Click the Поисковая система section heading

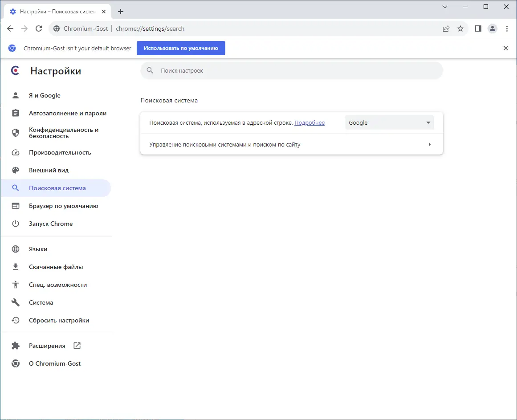(x=169, y=100)
